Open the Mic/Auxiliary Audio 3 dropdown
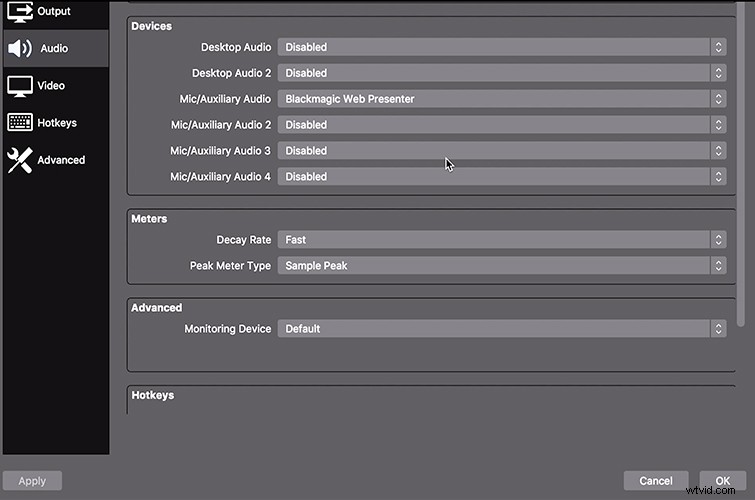Image resolution: width=755 pixels, height=500 pixels. pyautogui.click(x=502, y=151)
